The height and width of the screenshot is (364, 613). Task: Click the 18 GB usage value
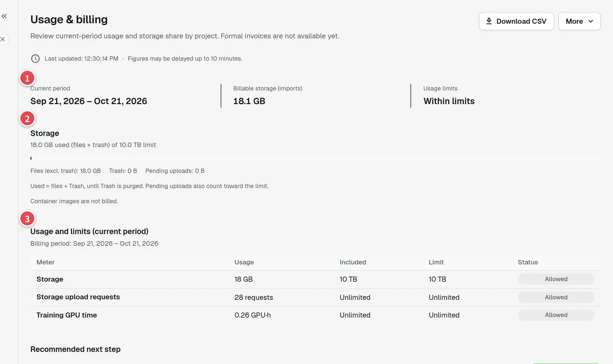click(244, 279)
